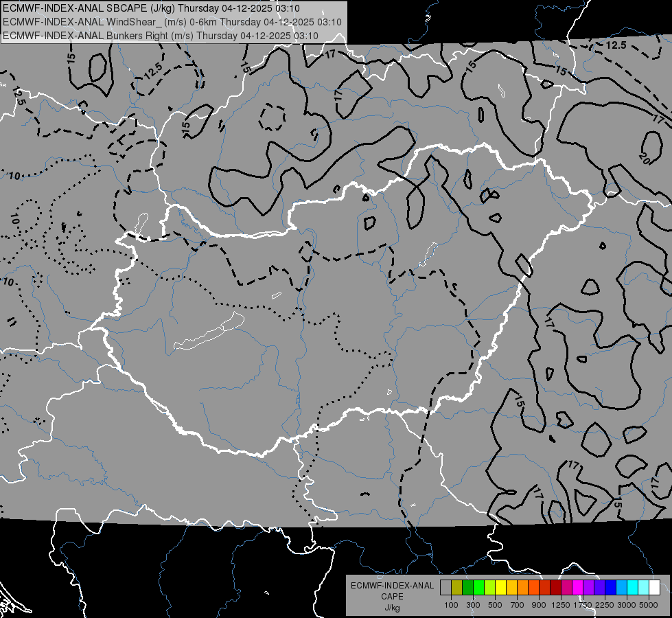Screen dimensions: 672x618
Task: Click the amber swatch before the 700 mark
Action: [511, 588]
